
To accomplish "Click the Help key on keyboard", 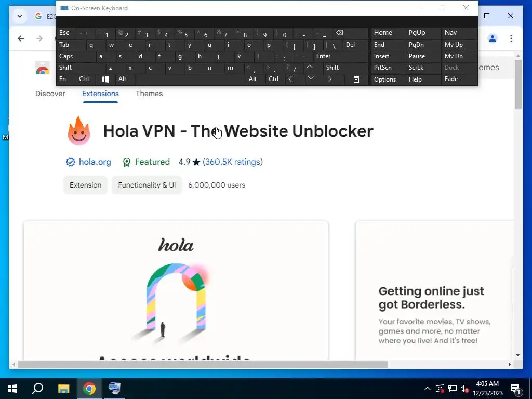I will tap(423, 79).
